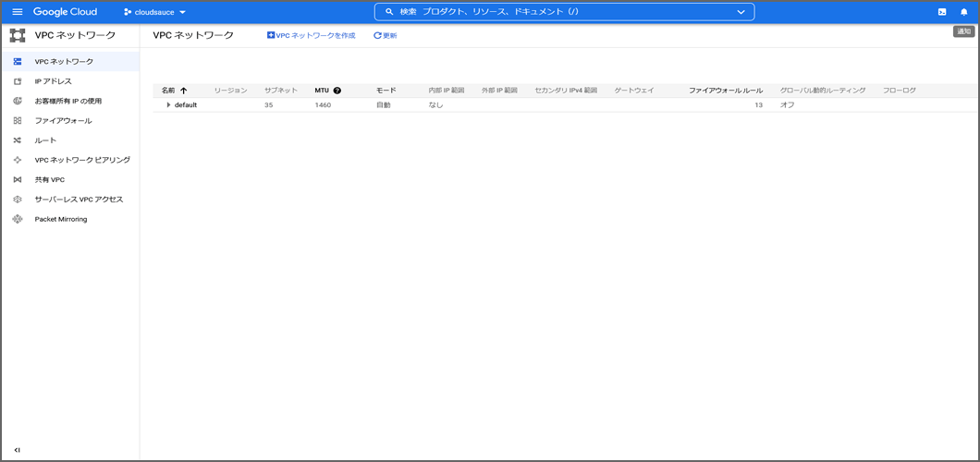This screenshot has height=462, width=980.
Task: Click the セカンダリ IPv4 範囲 column header
Action: point(566,91)
